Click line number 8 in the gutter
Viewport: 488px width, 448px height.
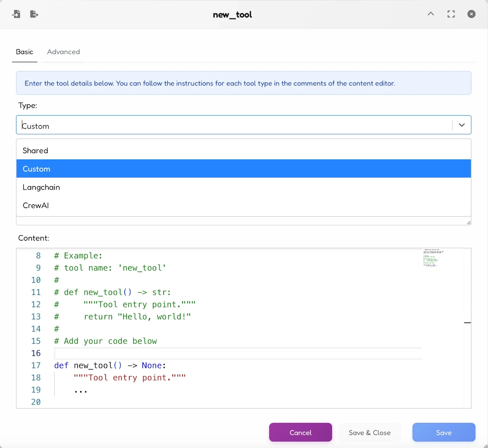[x=38, y=255]
